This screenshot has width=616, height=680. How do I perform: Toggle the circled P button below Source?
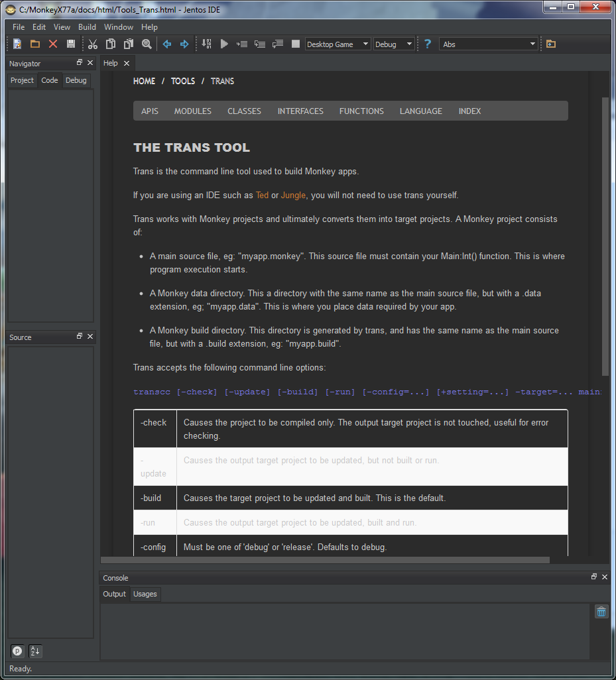click(17, 651)
